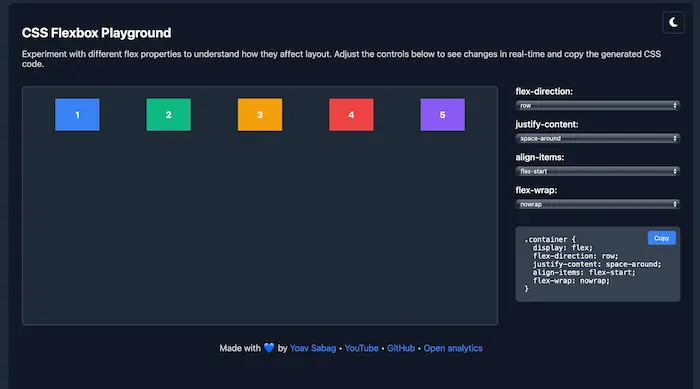700x389 pixels.
Task: Click the 'justify-content: space-around;' code line
Action: tap(597, 264)
